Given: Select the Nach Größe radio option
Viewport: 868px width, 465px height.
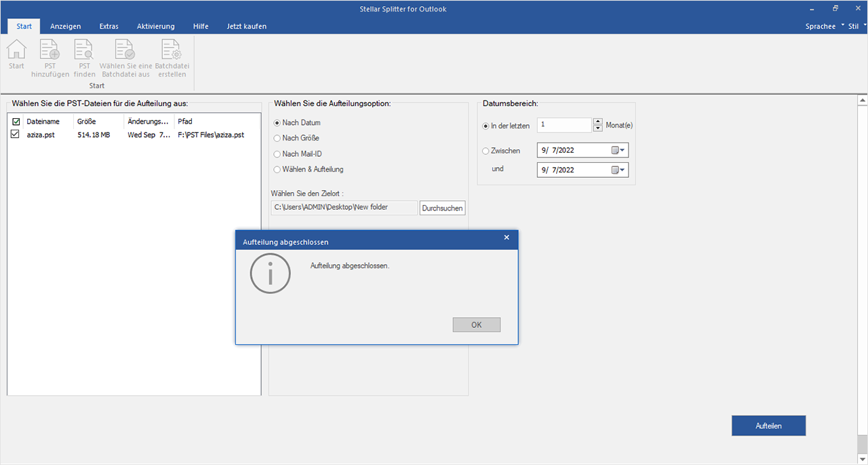Looking at the screenshot, I should [277, 138].
